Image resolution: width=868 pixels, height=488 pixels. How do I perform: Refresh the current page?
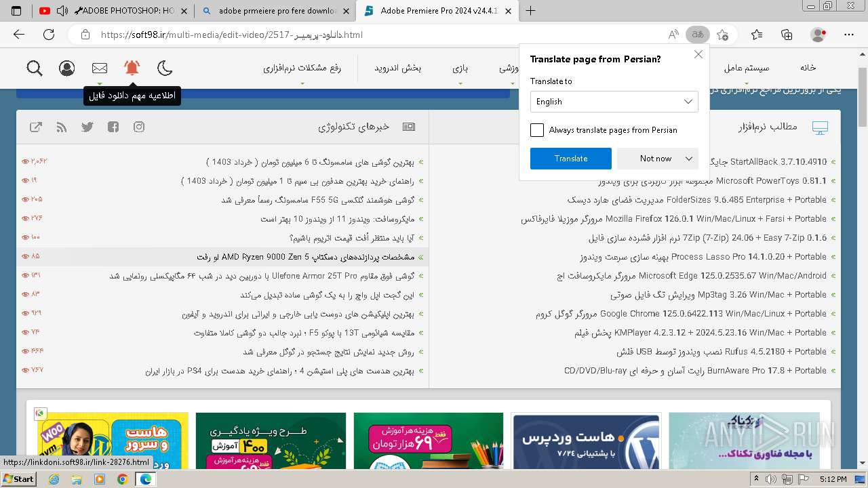tap(49, 35)
